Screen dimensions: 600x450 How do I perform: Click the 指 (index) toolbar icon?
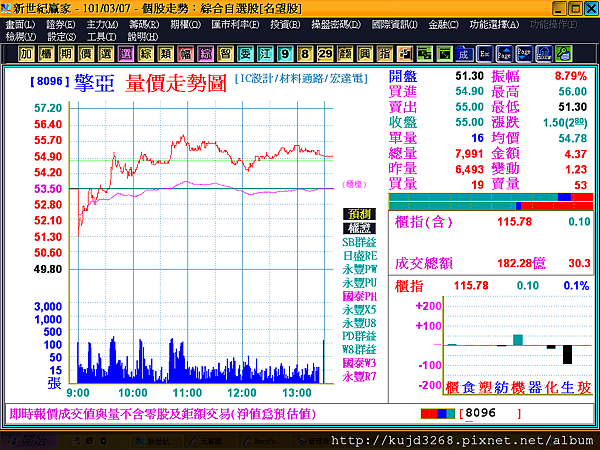coord(385,54)
